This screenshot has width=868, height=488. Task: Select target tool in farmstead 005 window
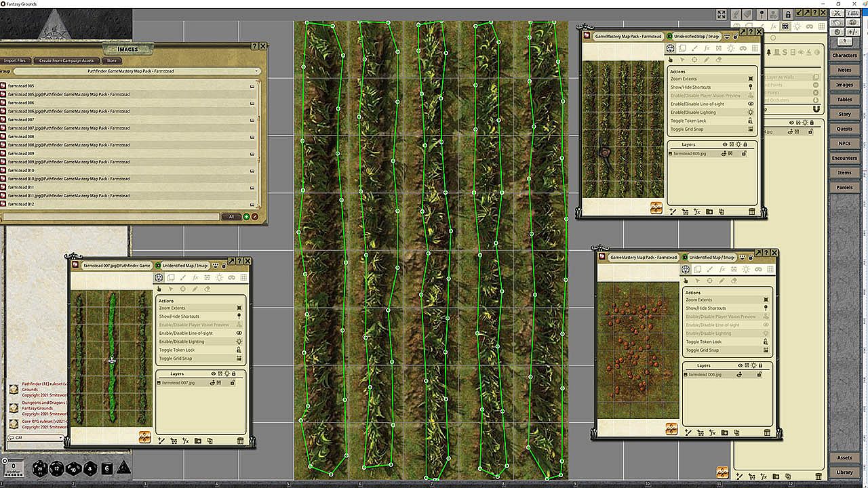(x=694, y=60)
